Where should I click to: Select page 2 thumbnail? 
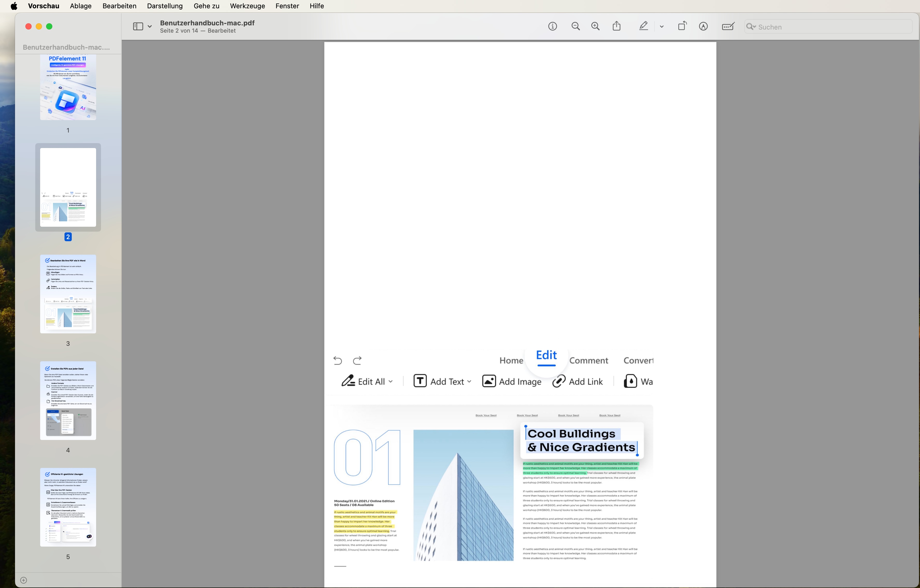click(x=68, y=187)
